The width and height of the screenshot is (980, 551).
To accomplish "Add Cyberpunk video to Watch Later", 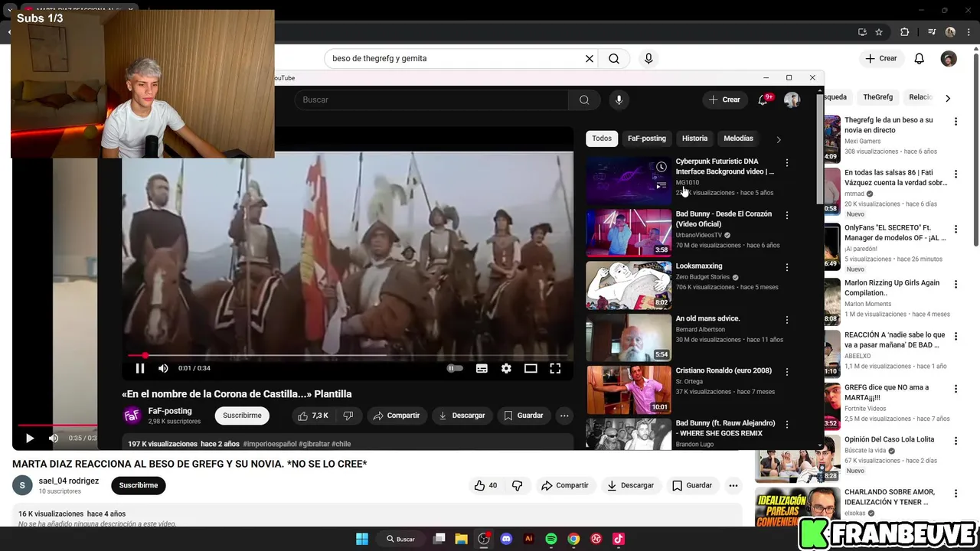I will [x=661, y=167].
